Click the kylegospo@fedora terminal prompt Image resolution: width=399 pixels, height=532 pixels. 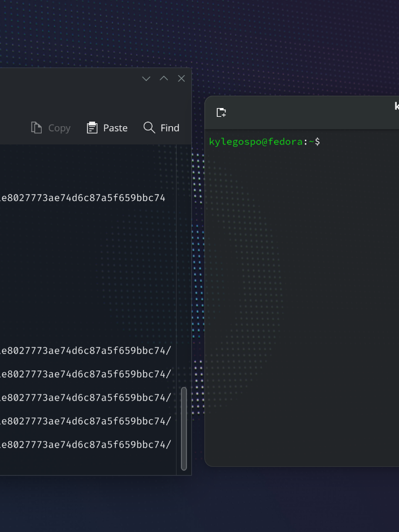pyautogui.click(x=265, y=142)
